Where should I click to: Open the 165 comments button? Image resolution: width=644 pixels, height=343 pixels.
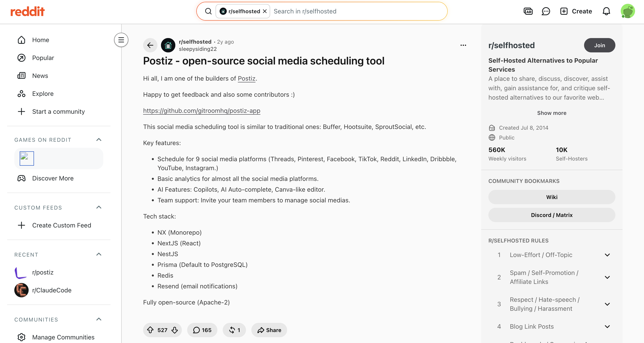(202, 330)
